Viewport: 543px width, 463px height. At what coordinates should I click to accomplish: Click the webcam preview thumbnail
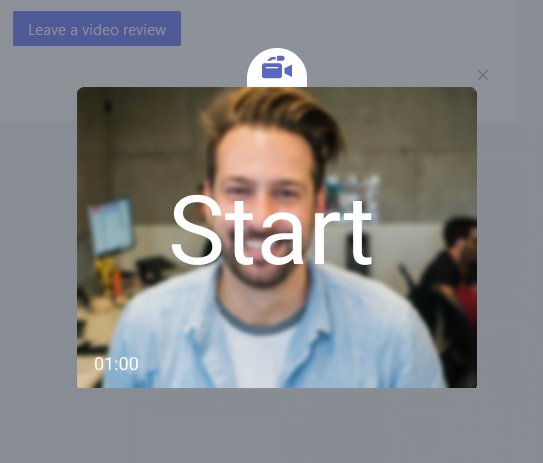click(x=277, y=237)
